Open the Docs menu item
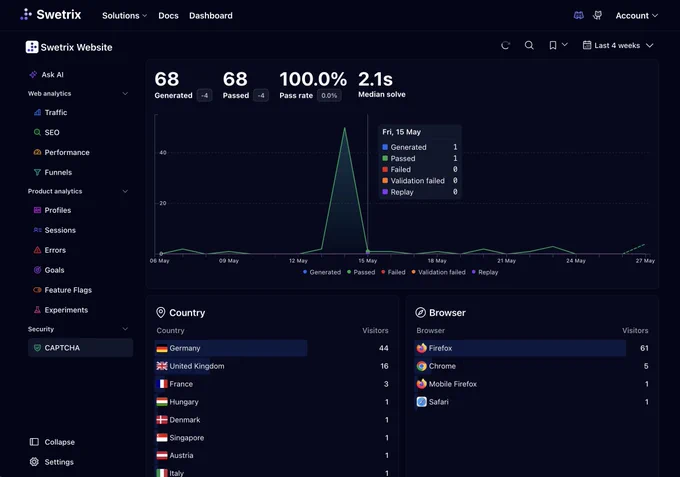 click(168, 16)
